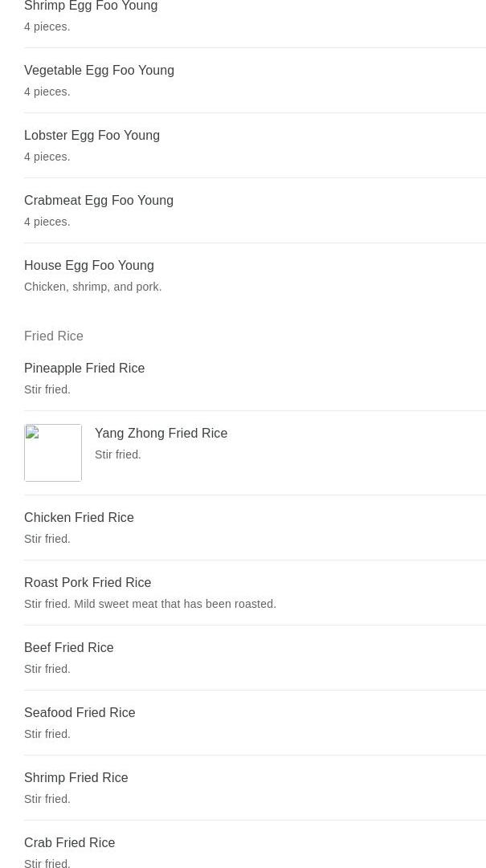This screenshot has height=868, width=486.
Task: Open the Yang Zhong Fried Rice thumbnail image
Action: (x=53, y=453)
